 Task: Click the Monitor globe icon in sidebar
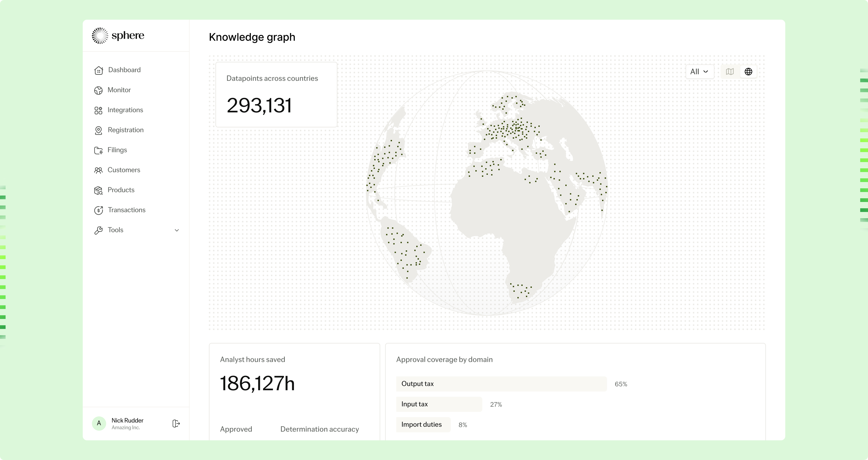tap(98, 90)
